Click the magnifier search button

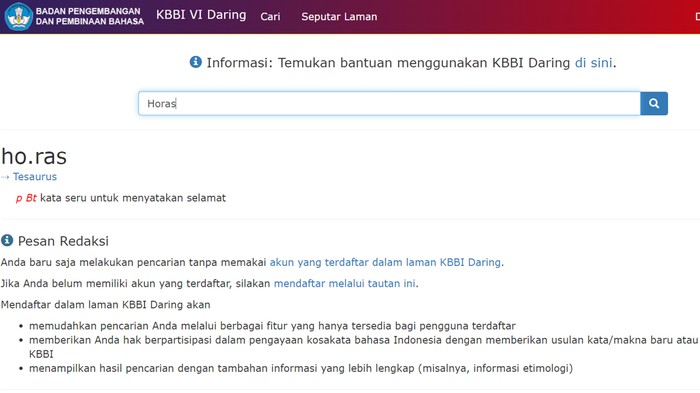pyautogui.click(x=654, y=104)
